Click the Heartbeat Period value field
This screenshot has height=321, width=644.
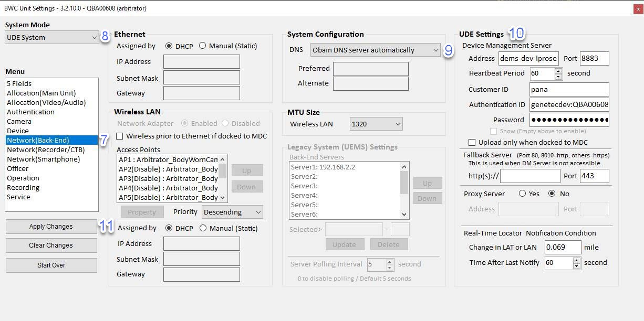pyautogui.click(x=542, y=73)
